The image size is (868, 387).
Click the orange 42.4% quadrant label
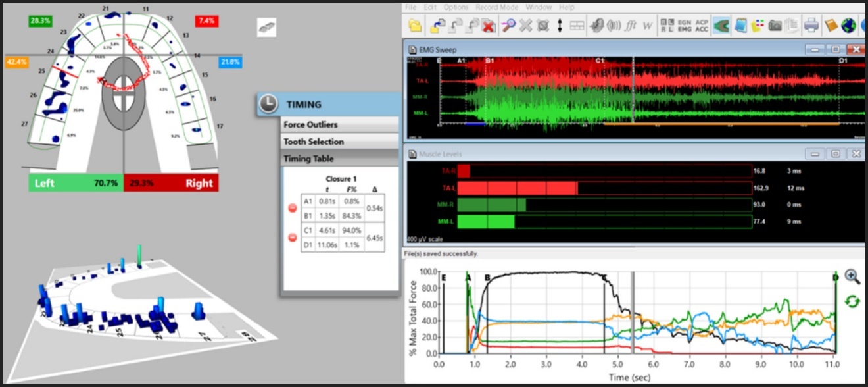16,62
